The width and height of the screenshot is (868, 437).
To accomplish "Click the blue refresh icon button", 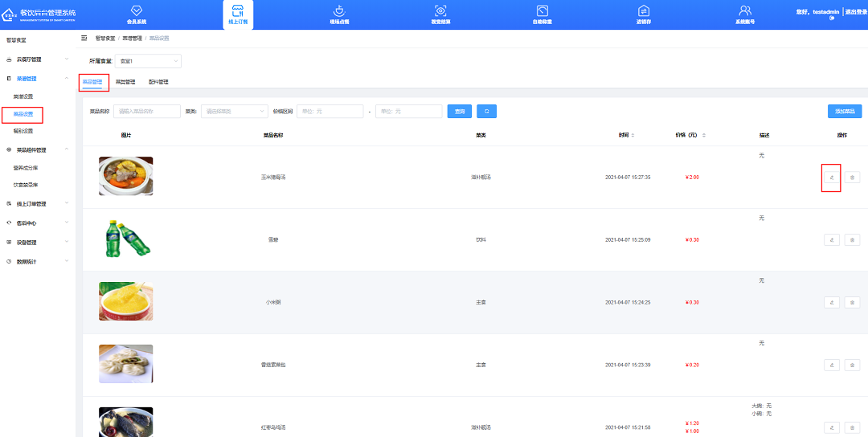I will pyautogui.click(x=486, y=112).
